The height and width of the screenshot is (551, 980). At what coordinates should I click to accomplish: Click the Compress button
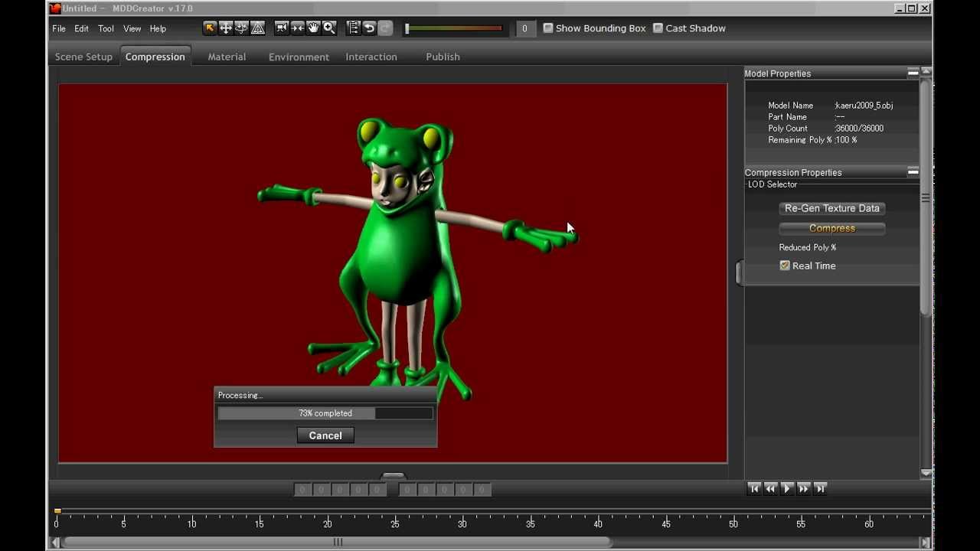click(832, 228)
